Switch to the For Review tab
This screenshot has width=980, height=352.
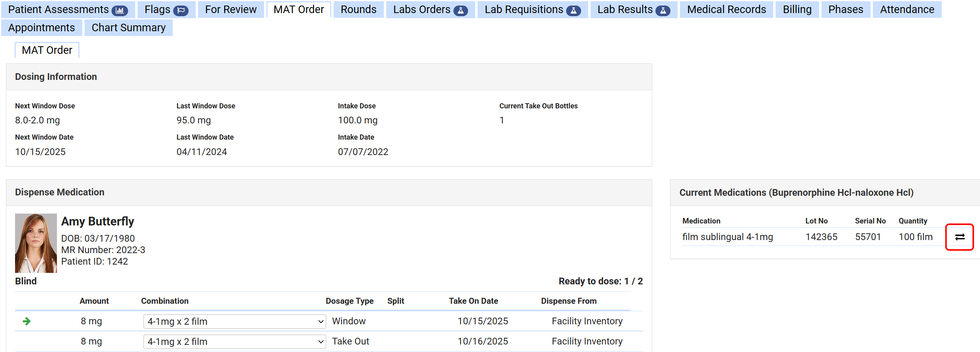click(x=231, y=9)
